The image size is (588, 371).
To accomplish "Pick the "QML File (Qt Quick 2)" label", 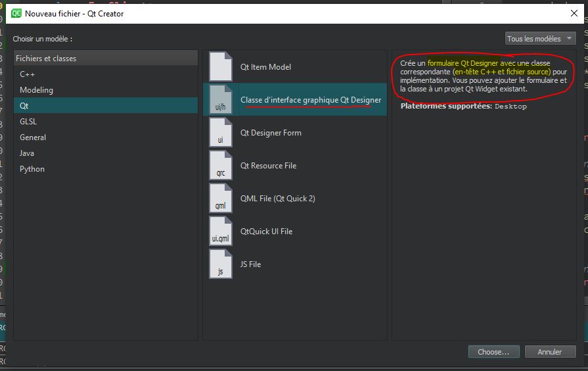I will click(x=278, y=198).
